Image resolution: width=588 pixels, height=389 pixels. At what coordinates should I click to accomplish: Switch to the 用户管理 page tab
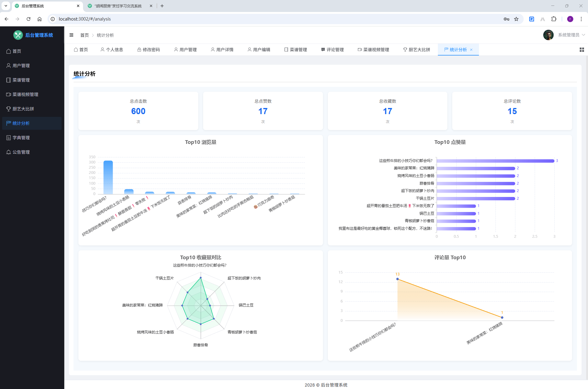185,50
